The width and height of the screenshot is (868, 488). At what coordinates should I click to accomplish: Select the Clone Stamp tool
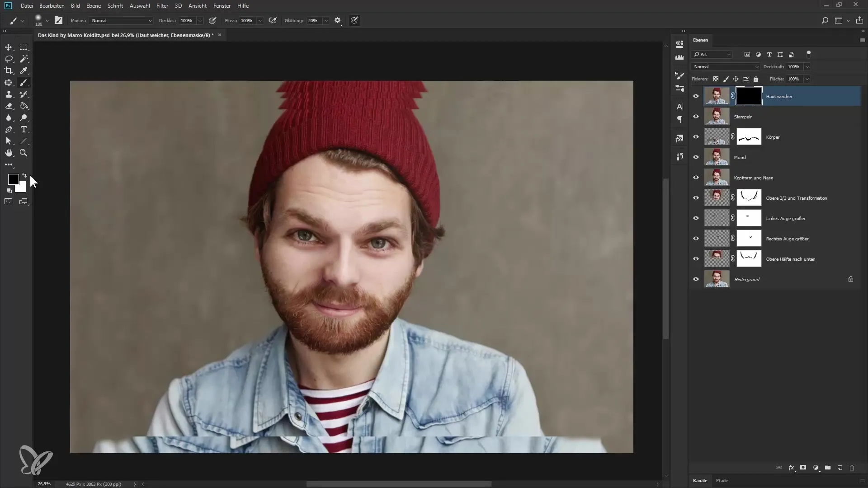tap(9, 94)
